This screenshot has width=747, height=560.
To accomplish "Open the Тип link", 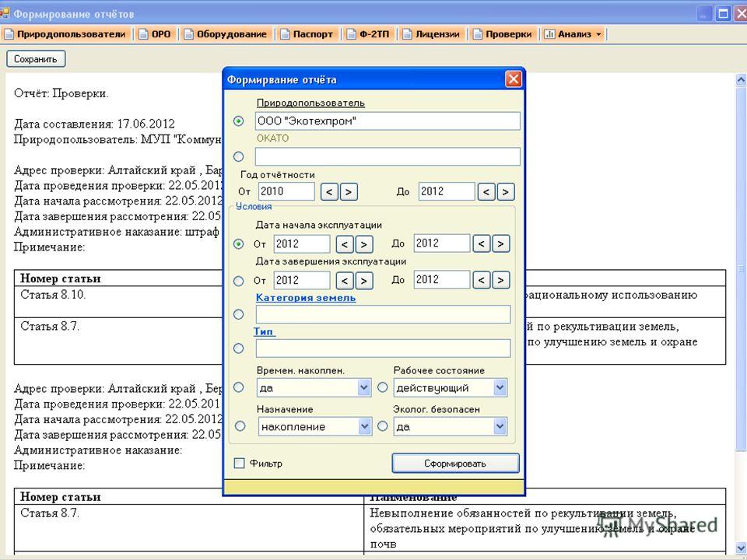I will 264,331.
